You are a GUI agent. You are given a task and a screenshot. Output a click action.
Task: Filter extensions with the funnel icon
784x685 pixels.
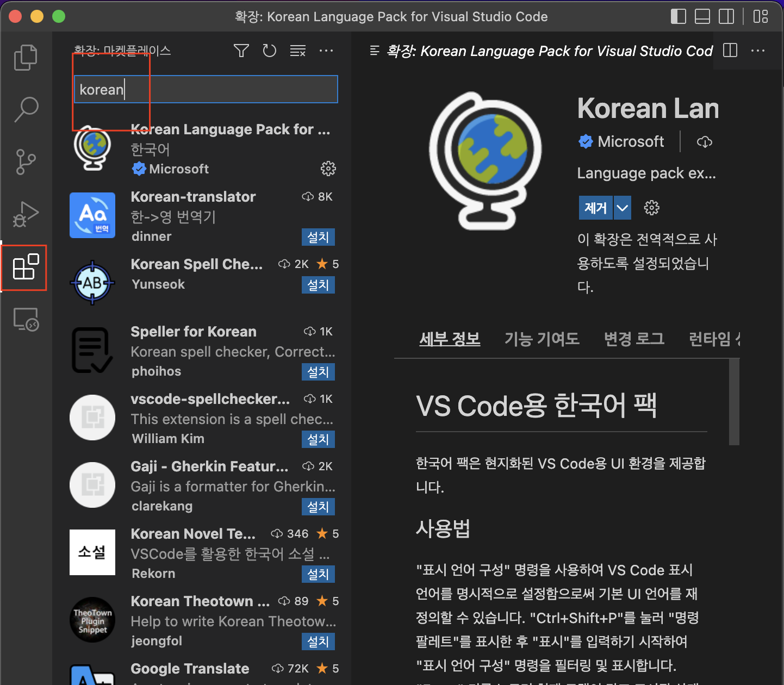click(x=241, y=51)
